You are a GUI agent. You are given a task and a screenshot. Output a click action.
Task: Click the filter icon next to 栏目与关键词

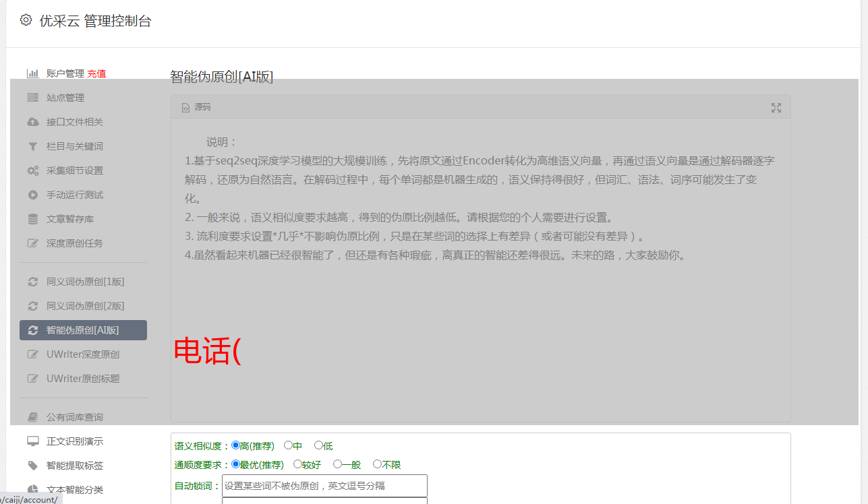(x=32, y=146)
